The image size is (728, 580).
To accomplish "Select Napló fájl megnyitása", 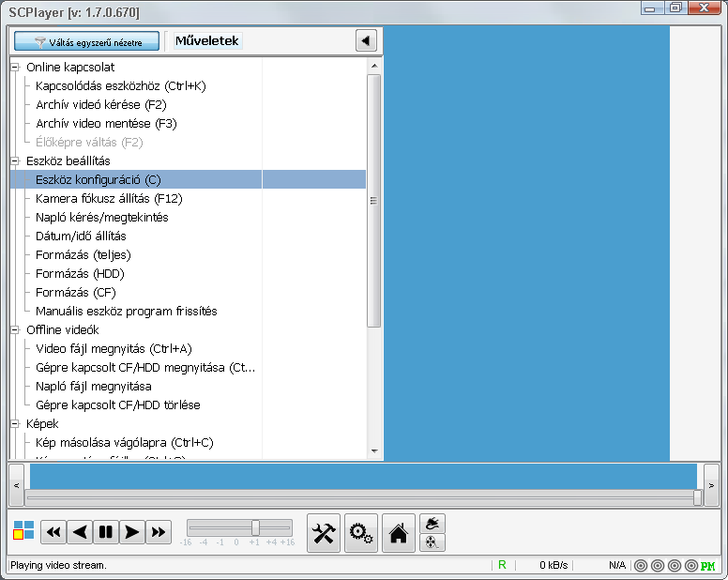I will tap(94, 387).
